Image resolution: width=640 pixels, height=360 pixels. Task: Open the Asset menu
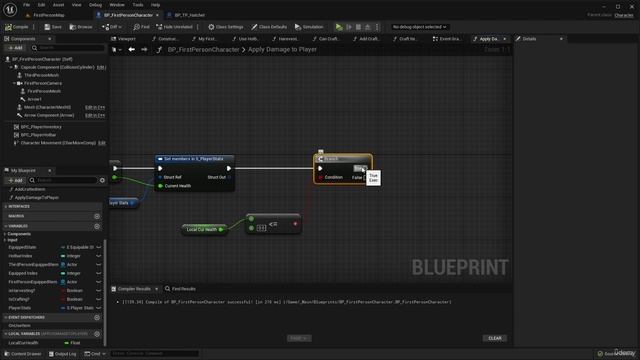coord(58,5)
